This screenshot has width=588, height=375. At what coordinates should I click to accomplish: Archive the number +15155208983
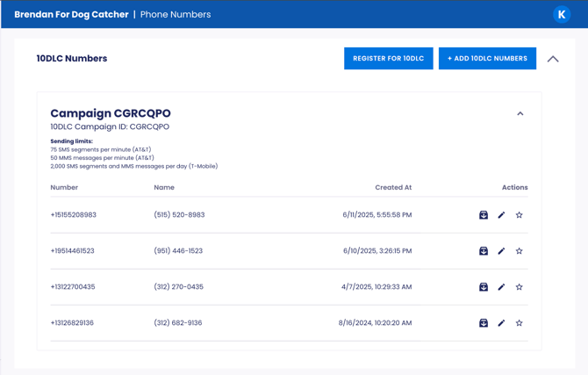point(484,215)
